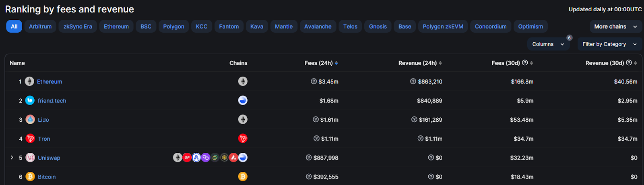Filter by Arbitrum chain
Screen dimensions: 644x185
tap(40, 27)
